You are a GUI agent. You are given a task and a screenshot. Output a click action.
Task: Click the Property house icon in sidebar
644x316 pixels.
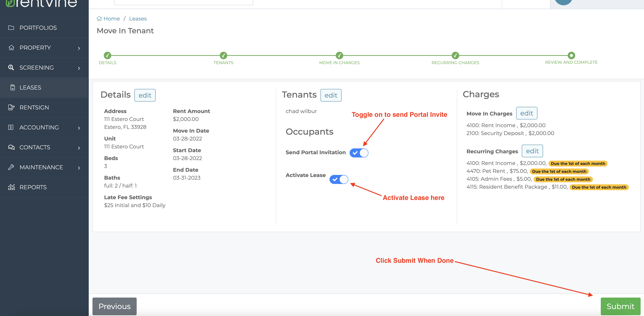11,48
